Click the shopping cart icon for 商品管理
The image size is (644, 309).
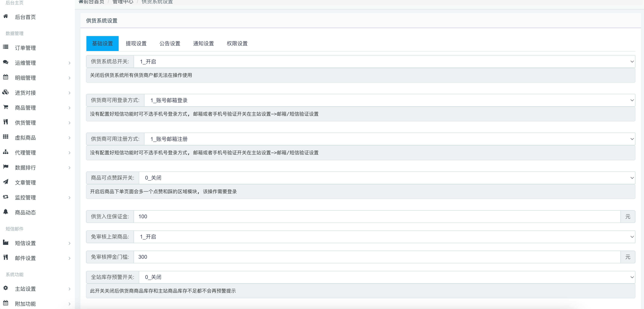click(x=5, y=107)
